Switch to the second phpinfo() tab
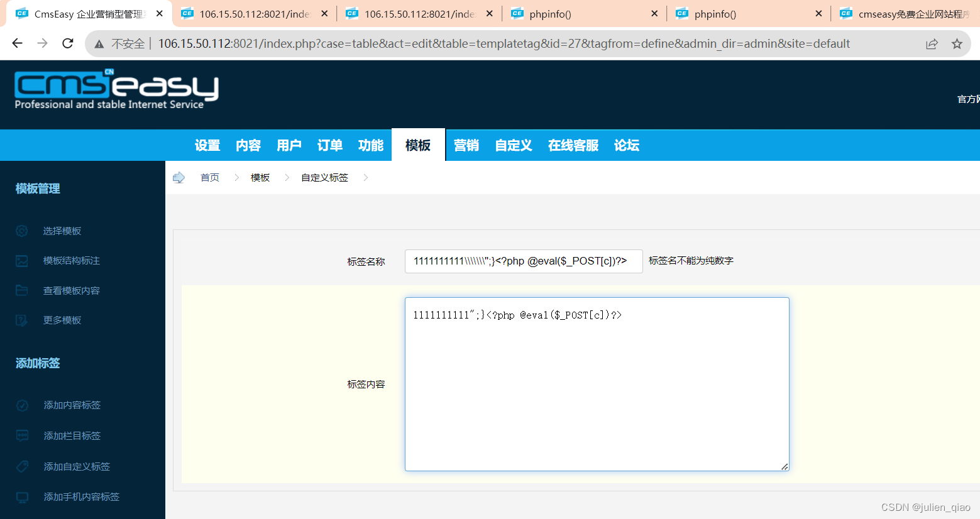980x519 pixels. 749,14
